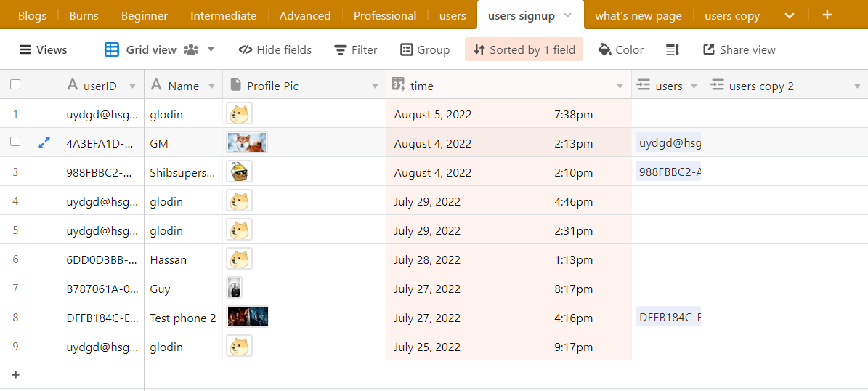
Task: Add a new row with plus icon
Action: coord(15,375)
